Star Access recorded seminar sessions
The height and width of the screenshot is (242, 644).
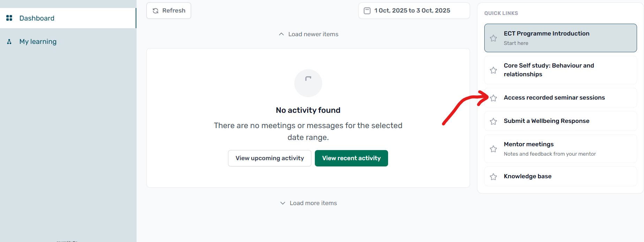coord(493,98)
